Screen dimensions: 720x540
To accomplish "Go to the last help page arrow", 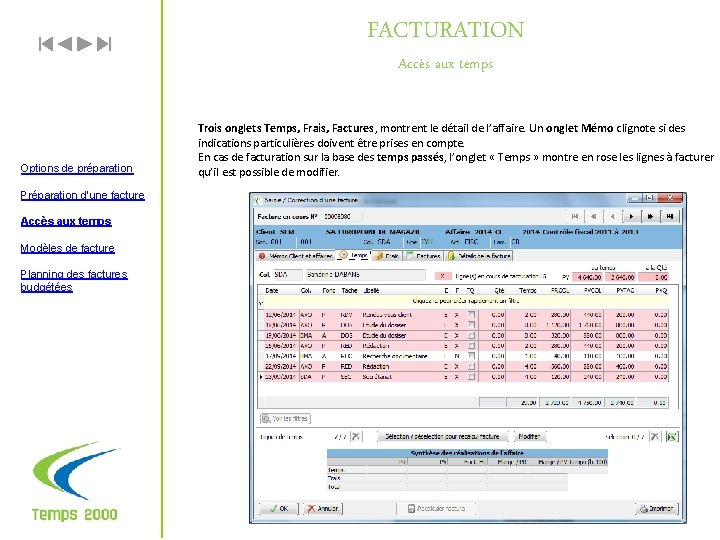I will pyautogui.click(x=104, y=44).
